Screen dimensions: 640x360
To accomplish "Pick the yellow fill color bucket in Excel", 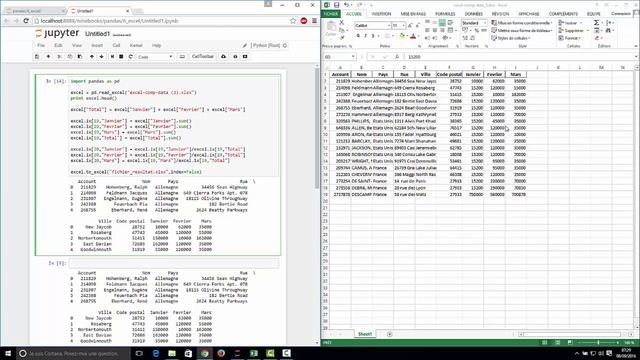I will 402,36.
